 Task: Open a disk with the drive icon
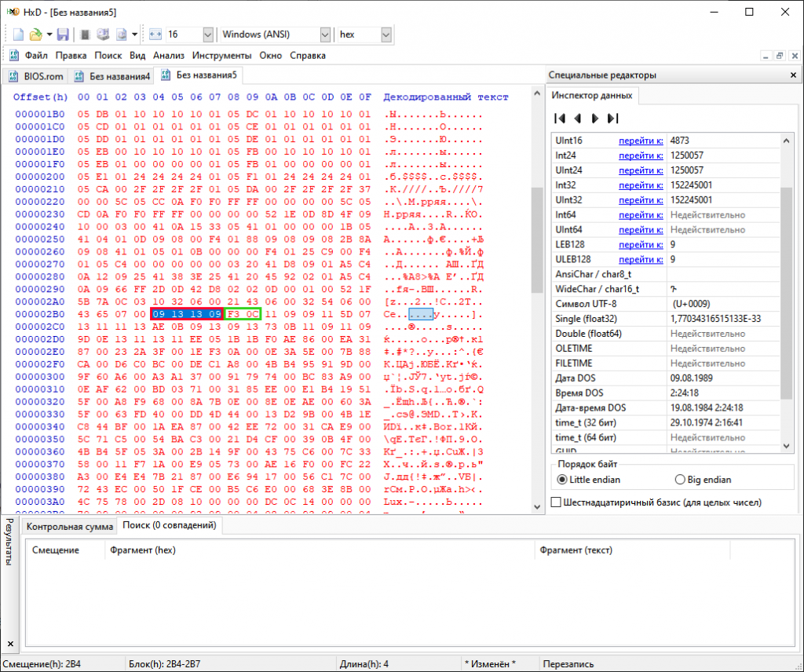tap(103, 35)
